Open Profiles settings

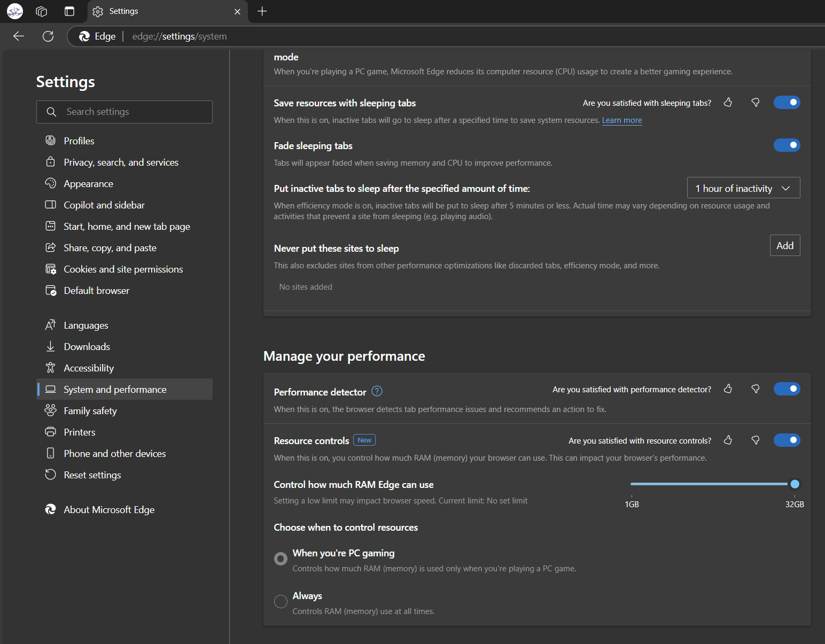(x=124, y=141)
